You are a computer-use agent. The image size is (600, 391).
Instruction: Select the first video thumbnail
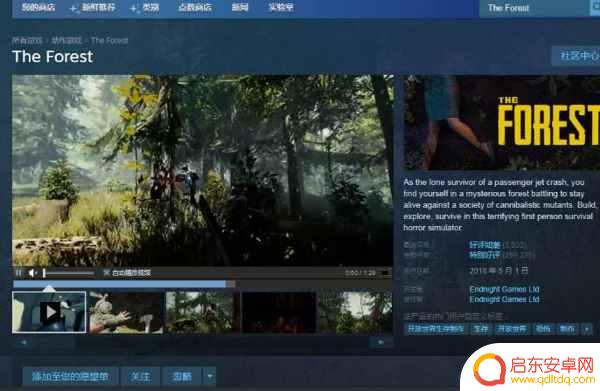(49, 312)
